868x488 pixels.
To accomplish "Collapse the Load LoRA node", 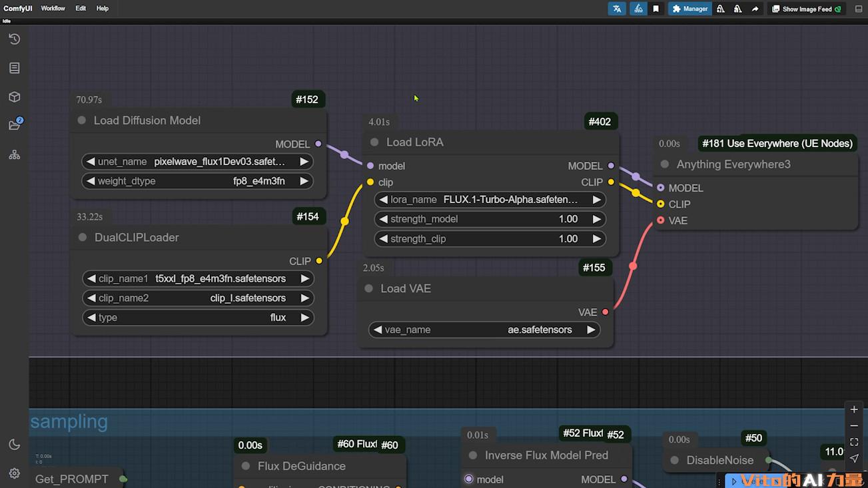I will (x=374, y=142).
